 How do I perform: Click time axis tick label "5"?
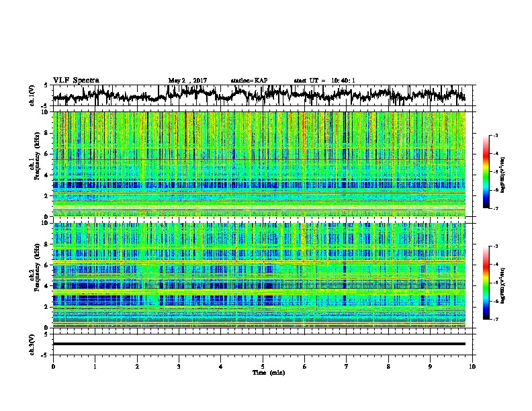[x=263, y=366]
